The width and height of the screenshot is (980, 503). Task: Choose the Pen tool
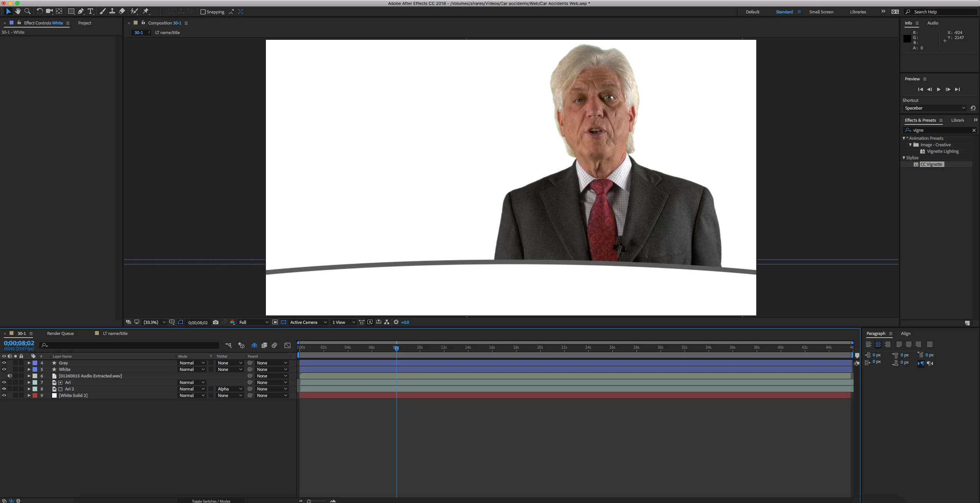(x=81, y=11)
